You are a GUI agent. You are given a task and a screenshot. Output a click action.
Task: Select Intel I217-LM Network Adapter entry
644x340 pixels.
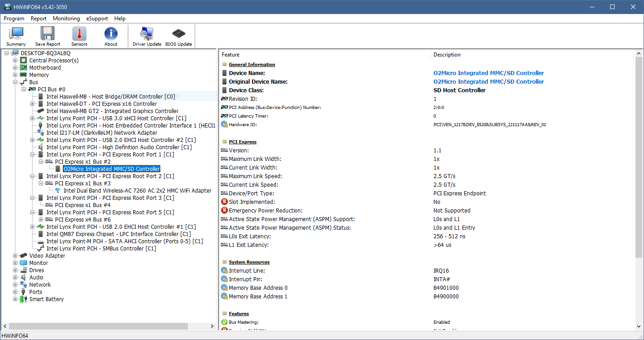point(102,133)
